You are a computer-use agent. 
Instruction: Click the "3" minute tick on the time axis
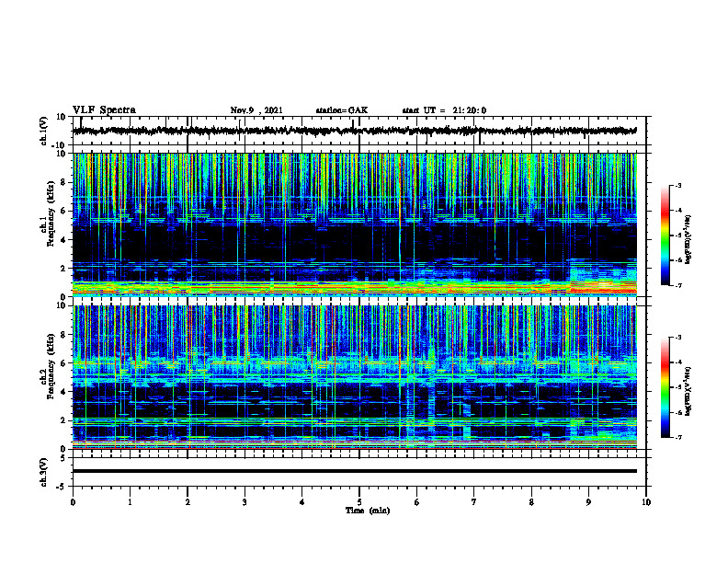[245, 502]
